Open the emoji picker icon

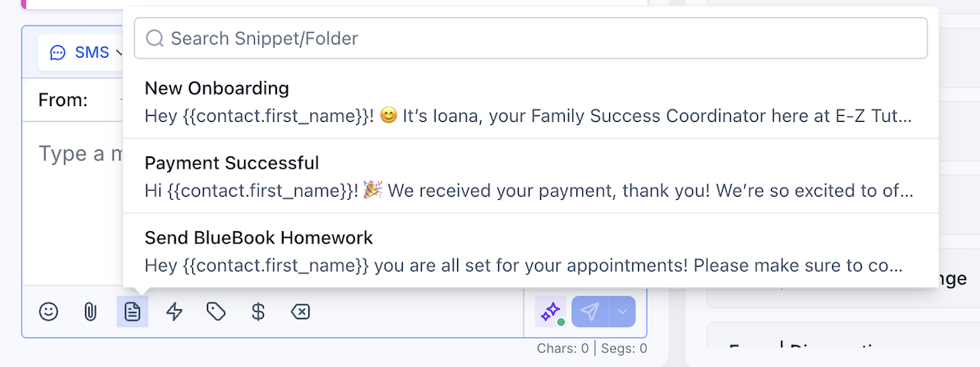[x=49, y=311]
